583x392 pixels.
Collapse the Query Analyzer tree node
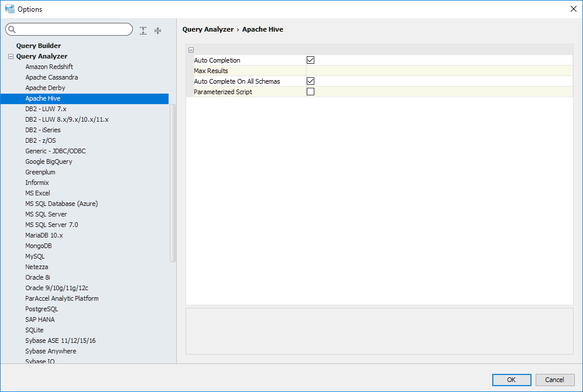(11, 57)
